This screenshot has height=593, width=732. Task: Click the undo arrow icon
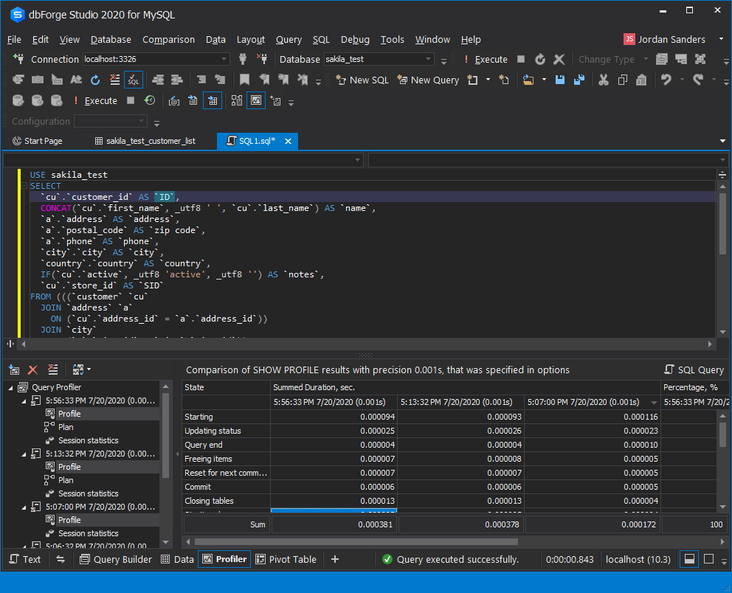[x=666, y=80]
